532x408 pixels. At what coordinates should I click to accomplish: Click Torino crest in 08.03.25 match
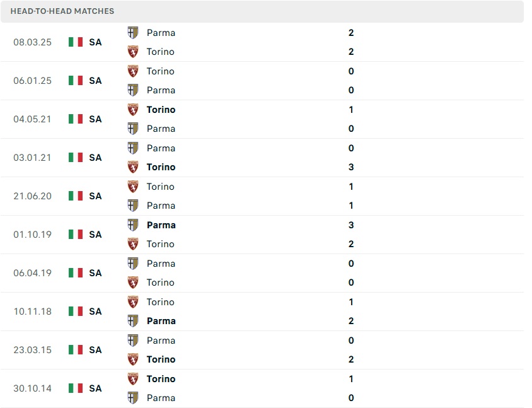coord(133,52)
